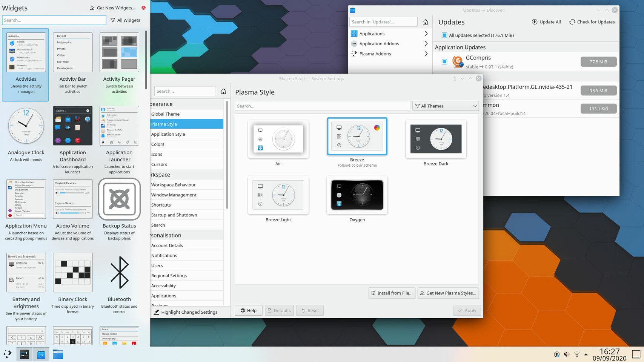Screen dimensions: 644x362
Task: Toggle Highlight Changed Settings
Action: [186, 312]
